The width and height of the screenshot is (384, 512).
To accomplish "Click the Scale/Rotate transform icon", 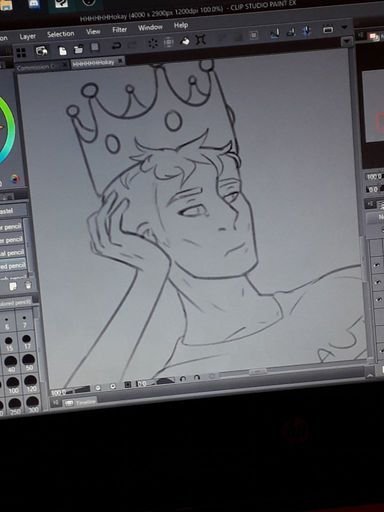I will click(x=201, y=40).
